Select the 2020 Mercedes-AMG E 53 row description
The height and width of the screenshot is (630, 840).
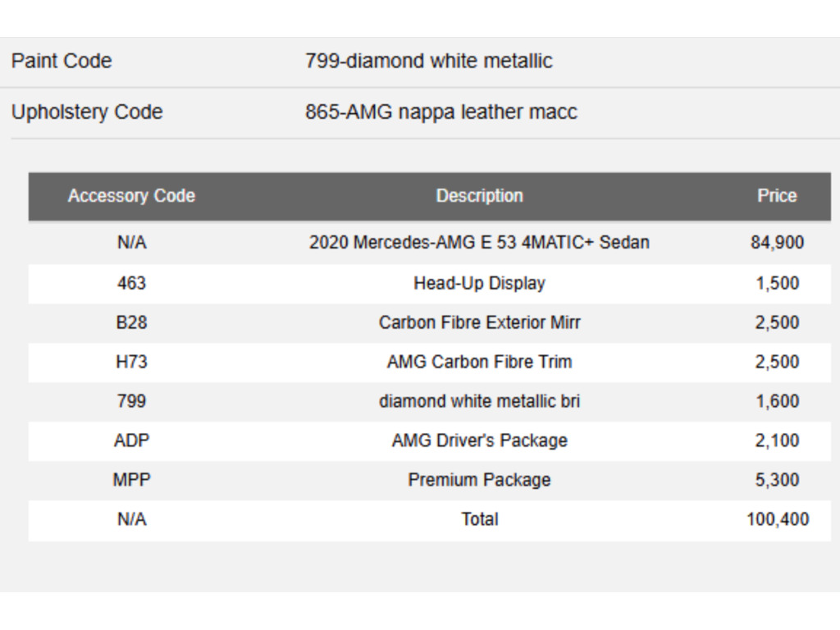(x=479, y=243)
